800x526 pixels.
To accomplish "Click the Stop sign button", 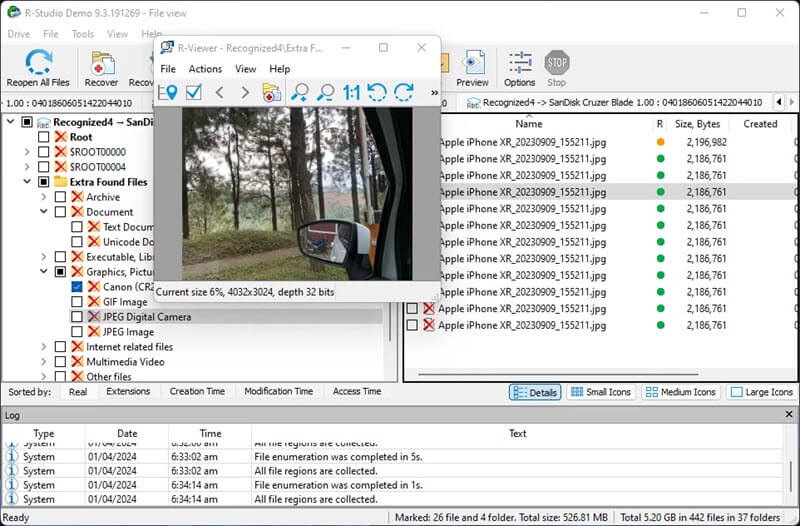I will [x=556, y=68].
